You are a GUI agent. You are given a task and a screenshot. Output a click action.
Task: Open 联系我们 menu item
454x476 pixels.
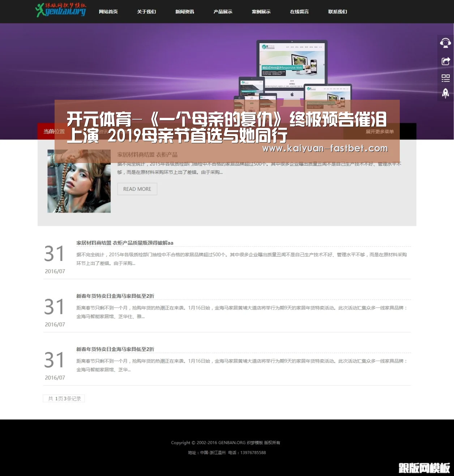click(338, 12)
